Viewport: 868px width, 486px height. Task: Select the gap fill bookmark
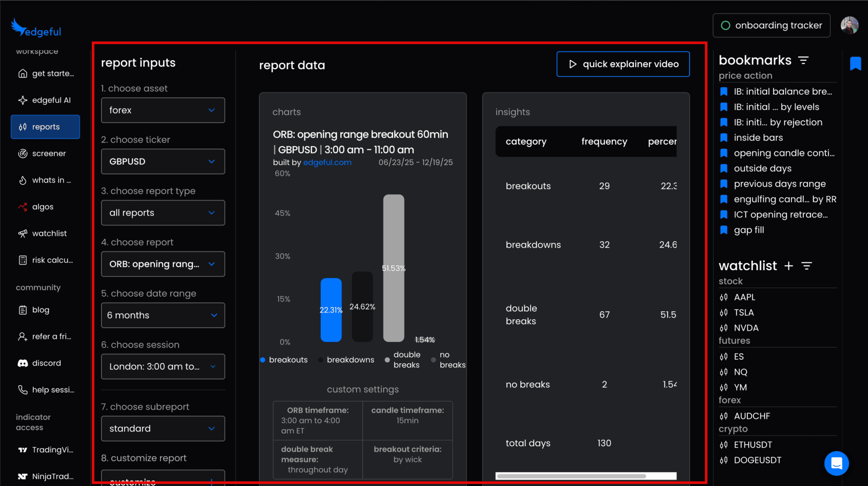coord(748,230)
